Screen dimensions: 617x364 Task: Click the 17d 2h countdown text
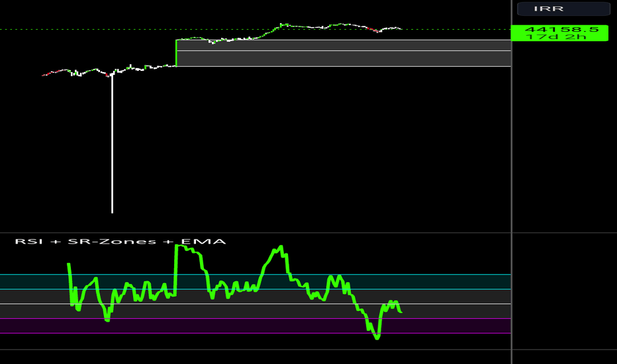[x=555, y=37]
